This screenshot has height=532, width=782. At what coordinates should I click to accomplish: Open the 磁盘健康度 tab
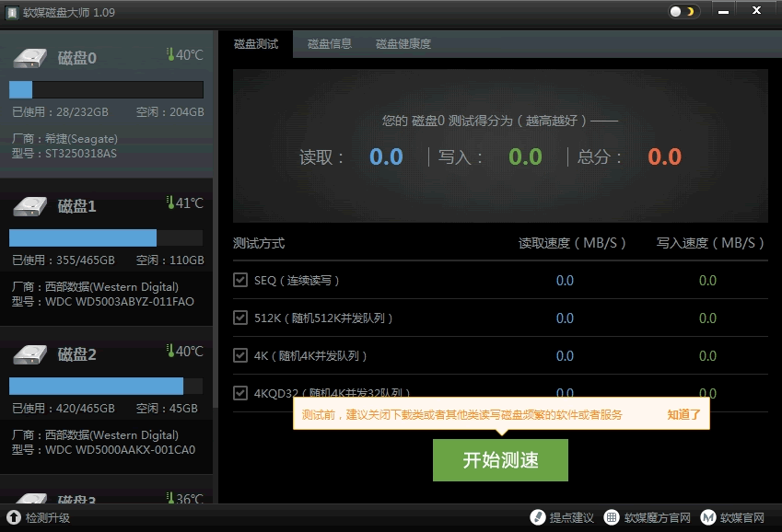coord(403,43)
